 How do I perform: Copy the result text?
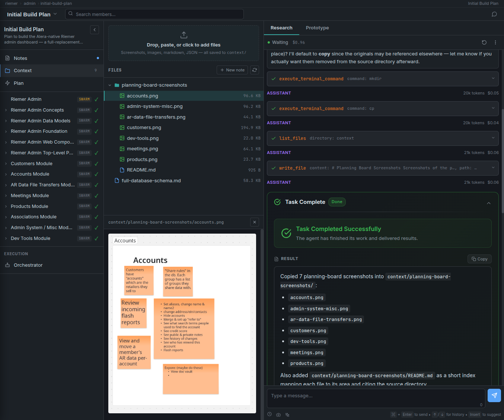[479, 259]
